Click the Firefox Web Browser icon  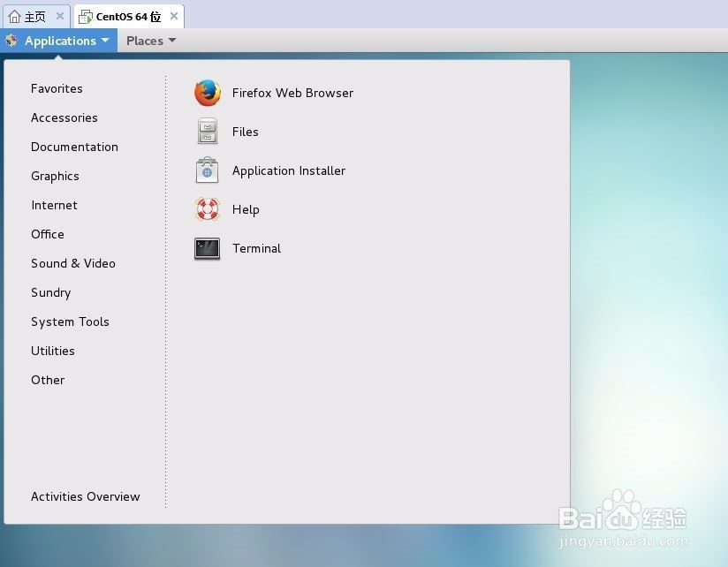(x=207, y=93)
